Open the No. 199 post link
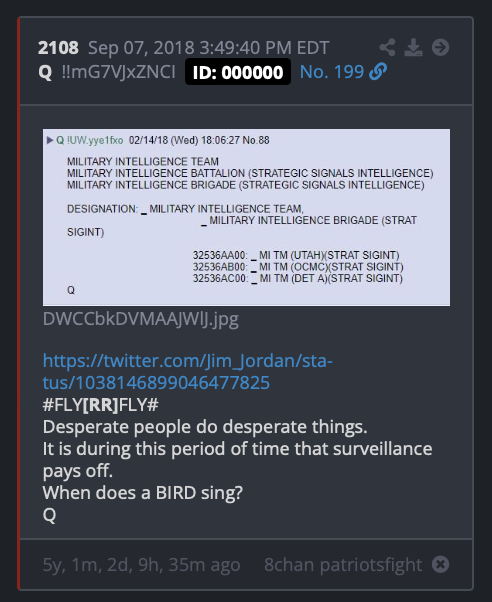 coord(331,72)
